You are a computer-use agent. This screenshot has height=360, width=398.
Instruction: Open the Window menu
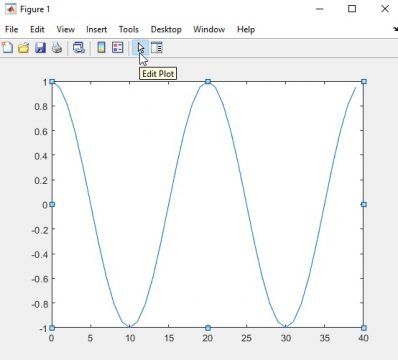[209, 30]
